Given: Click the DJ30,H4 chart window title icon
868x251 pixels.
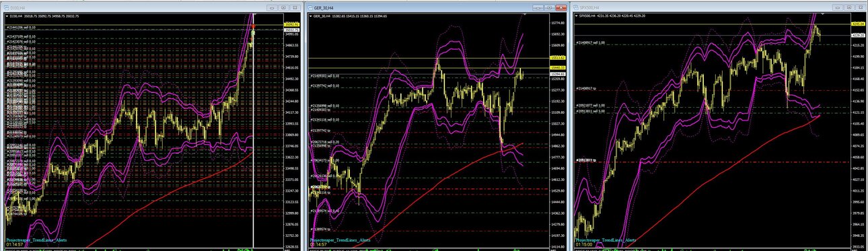Looking at the screenshot, I should pyautogui.click(x=6, y=8).
